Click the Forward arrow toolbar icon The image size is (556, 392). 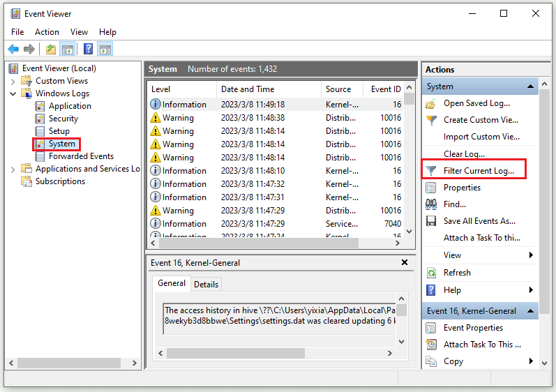pos(29,49)
